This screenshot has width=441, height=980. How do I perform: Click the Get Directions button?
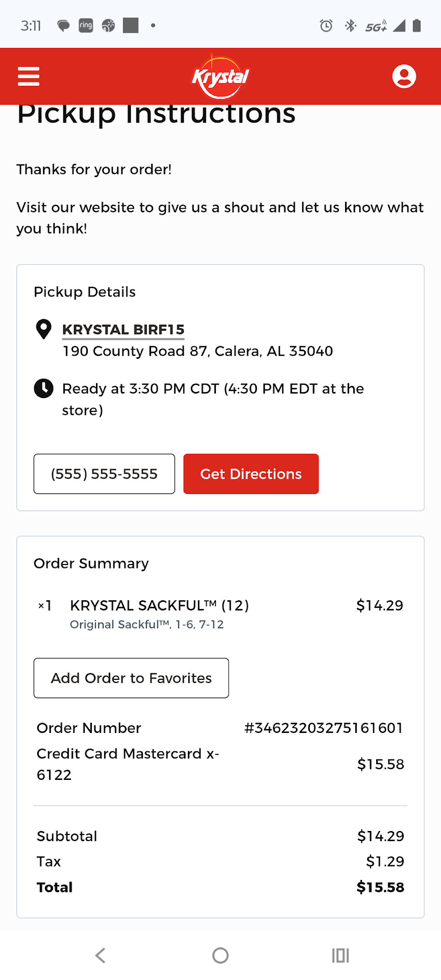click(x=251, y=474)
